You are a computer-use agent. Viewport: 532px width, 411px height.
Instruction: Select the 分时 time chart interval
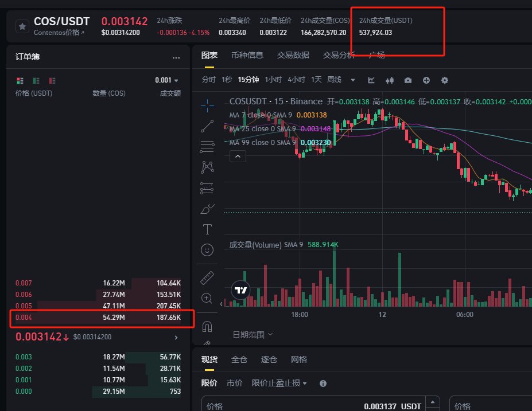(x=209, y=80)
